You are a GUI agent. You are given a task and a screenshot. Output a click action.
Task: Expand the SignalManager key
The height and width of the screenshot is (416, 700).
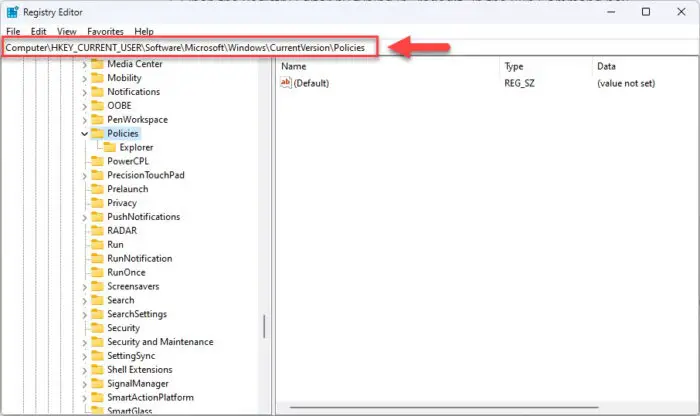[84, 384]
